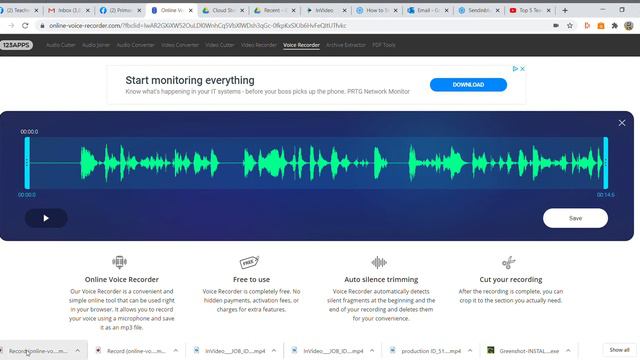Open the Greenshot-INSTALL exe download
The height and width of the screenshot is (360, 640).
(x=523, y=351)
